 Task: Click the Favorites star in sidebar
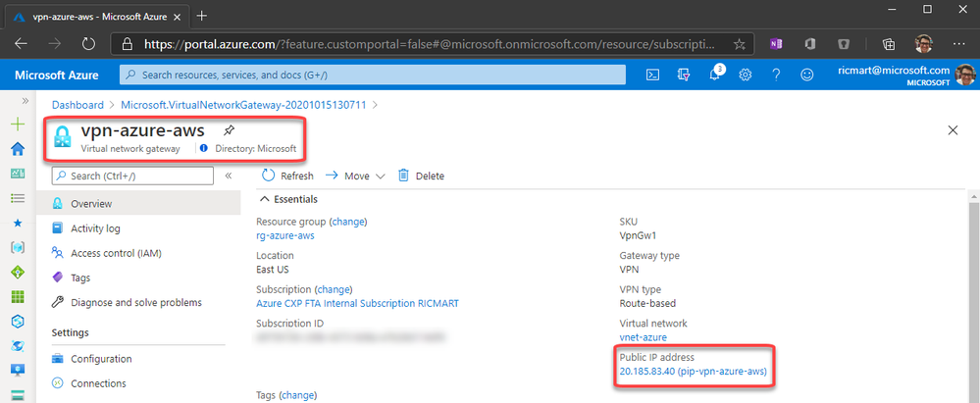click(18, 223)
